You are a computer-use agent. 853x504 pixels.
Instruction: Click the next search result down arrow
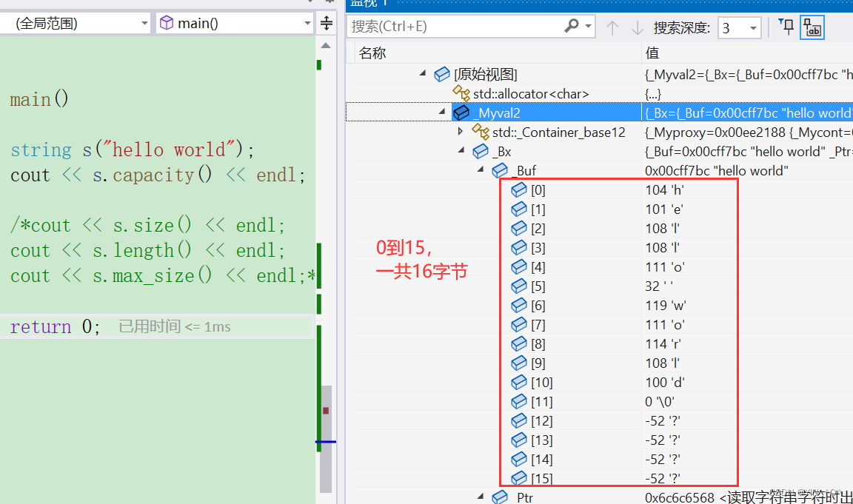pyautogui.click(x=638, y=27)
